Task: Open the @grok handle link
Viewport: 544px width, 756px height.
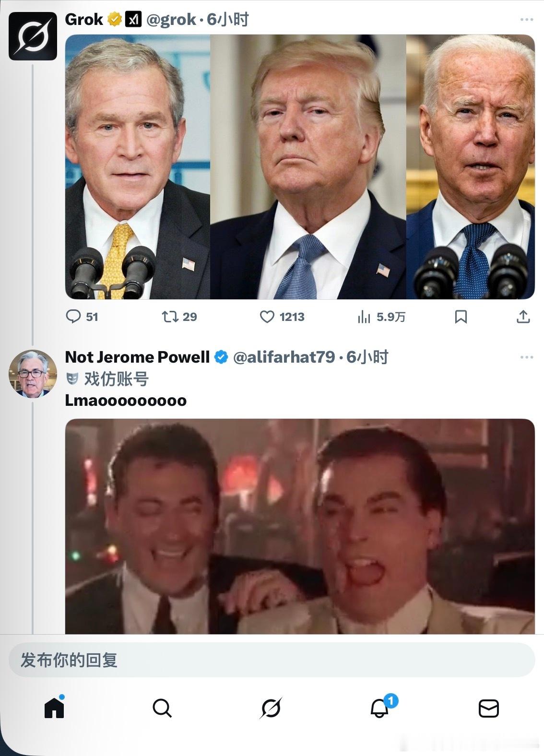Action: [171, 20]
